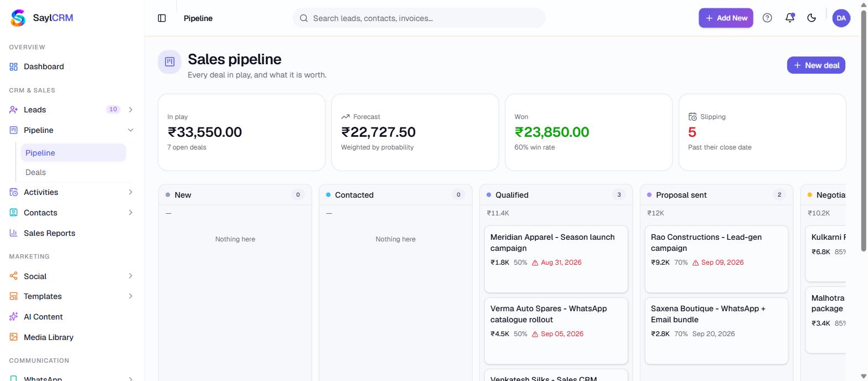Click the Leads person-plus icon
This screenshot has width=868, height=381.
pos(13,110)
